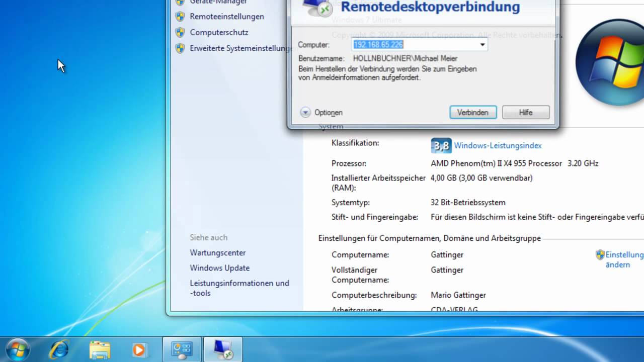Open the Windows Start menu orb
644x362 pixels.
18,349
